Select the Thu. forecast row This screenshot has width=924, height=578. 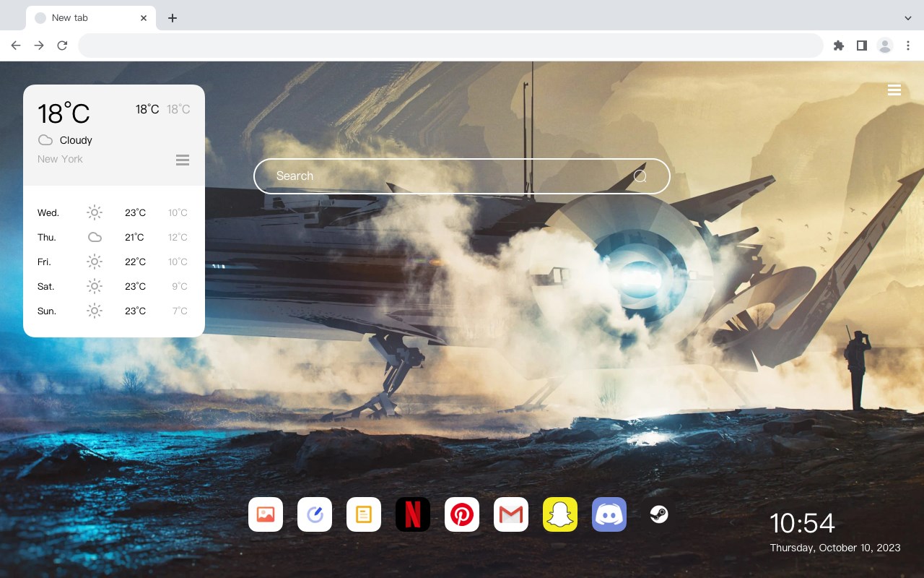113,237
